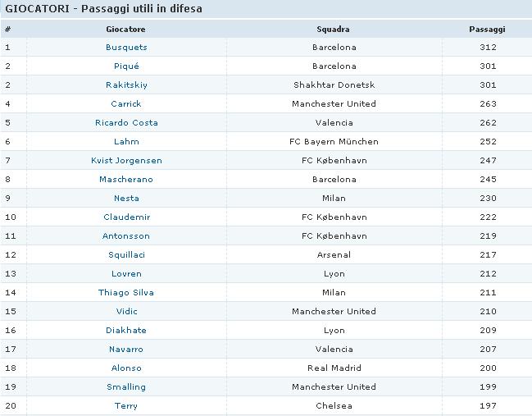Viewport: 532px width, 416px height.
Task: Select the Lovren player link
Action: point(126,274)
